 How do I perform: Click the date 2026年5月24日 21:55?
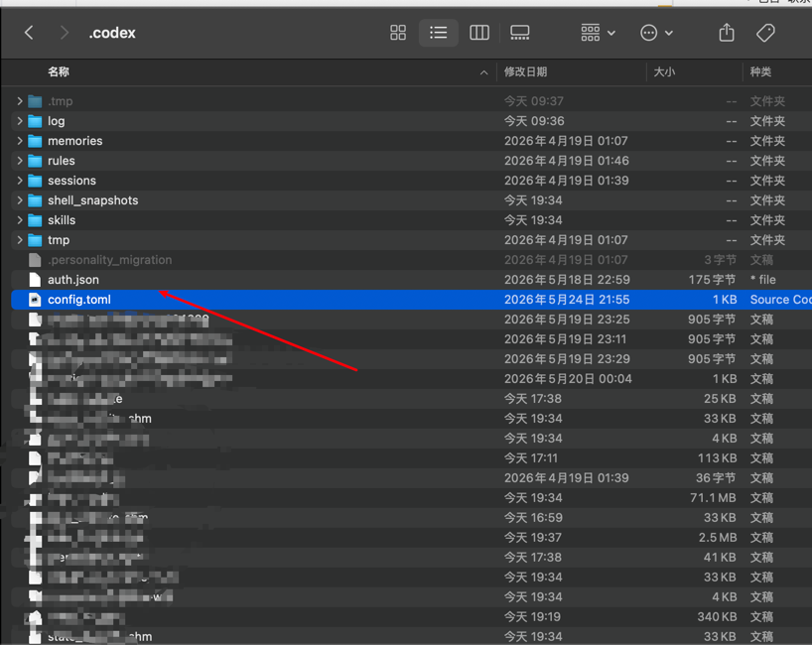coord(567,300)
